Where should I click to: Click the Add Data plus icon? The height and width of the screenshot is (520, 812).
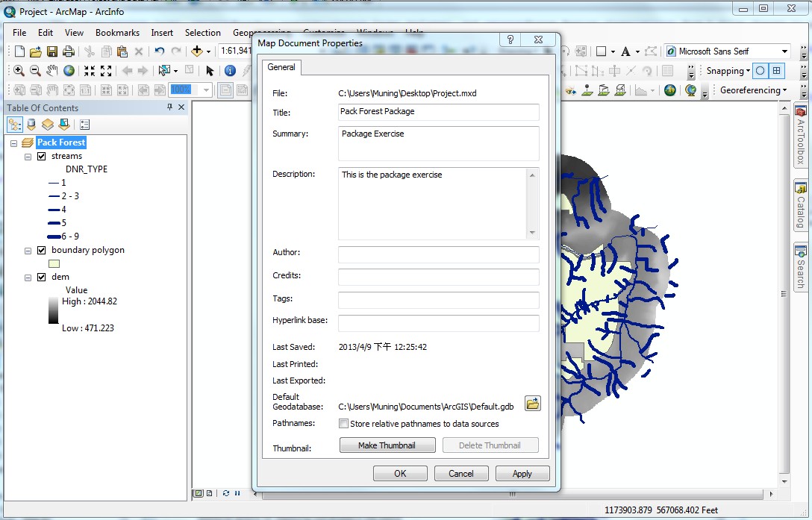coord(197,51)
